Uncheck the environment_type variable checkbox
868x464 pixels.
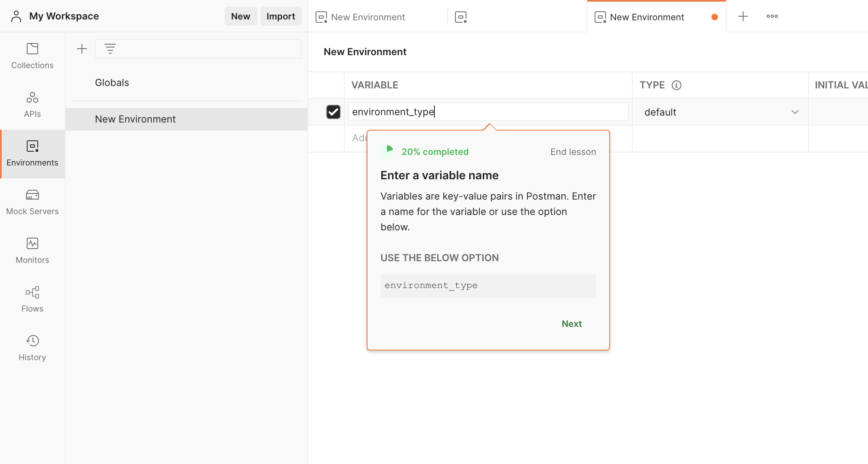[x=333, y=112]
